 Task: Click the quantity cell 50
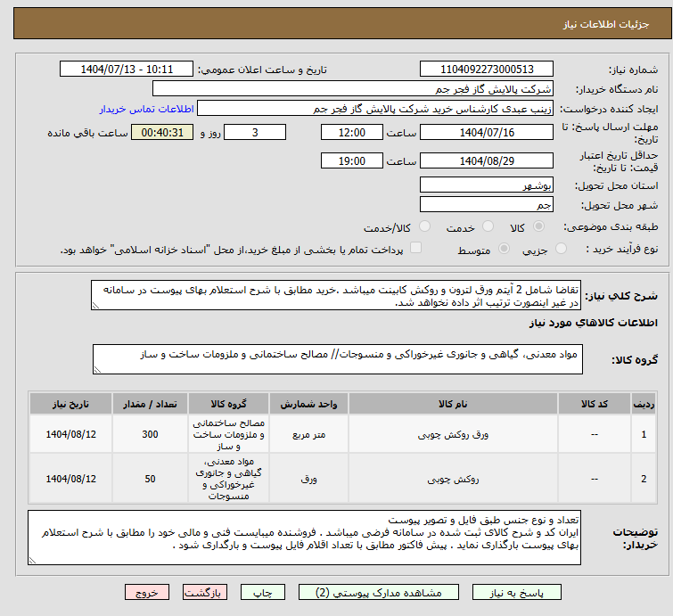coord(150,479)
